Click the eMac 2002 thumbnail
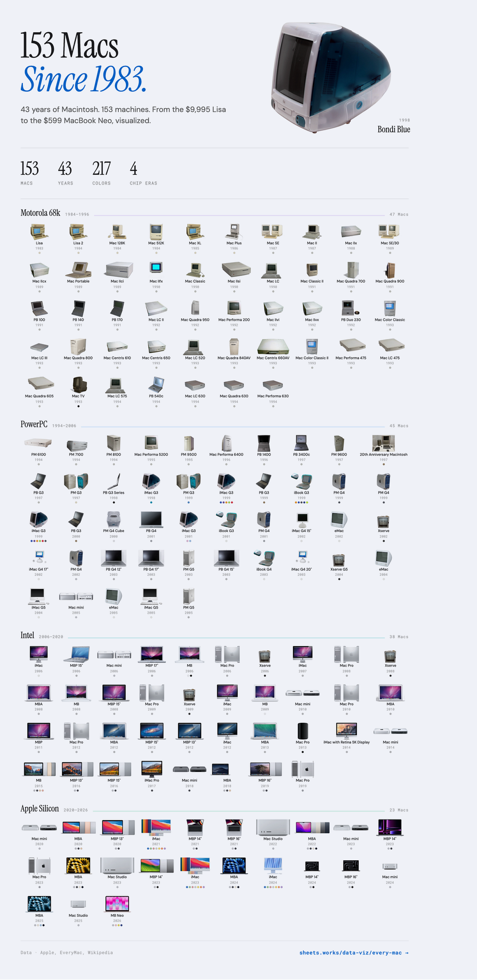Image resolution: width=477 pixels, height=980 pixels. (x=339, y=519)
